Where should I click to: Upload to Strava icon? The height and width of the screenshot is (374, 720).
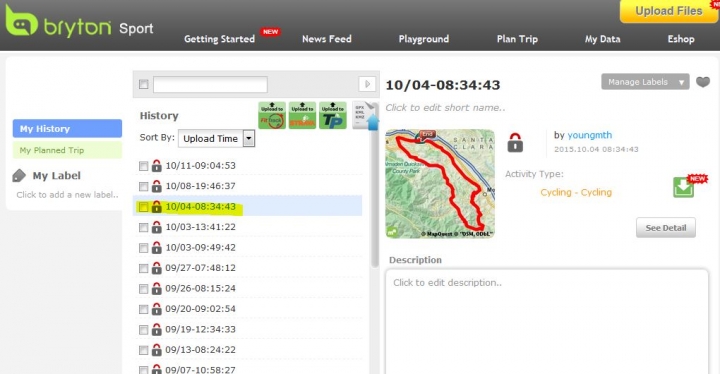pos(303,115)
